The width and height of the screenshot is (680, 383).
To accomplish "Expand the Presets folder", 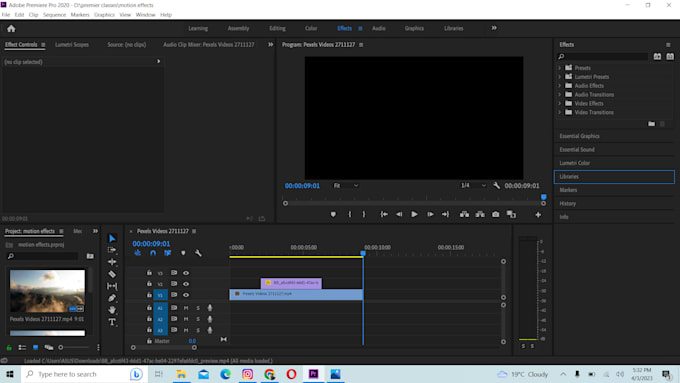I will click(559, 68).
